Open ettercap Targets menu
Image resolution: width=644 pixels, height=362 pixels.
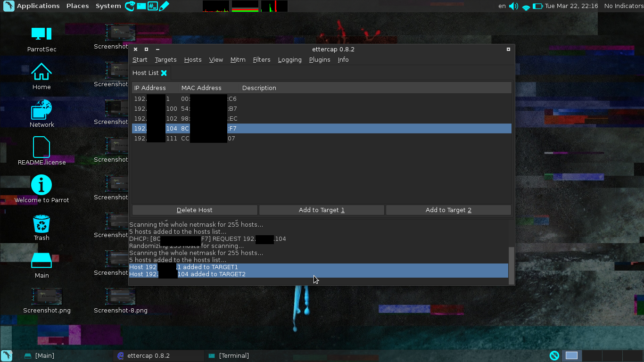pos(165,60)
